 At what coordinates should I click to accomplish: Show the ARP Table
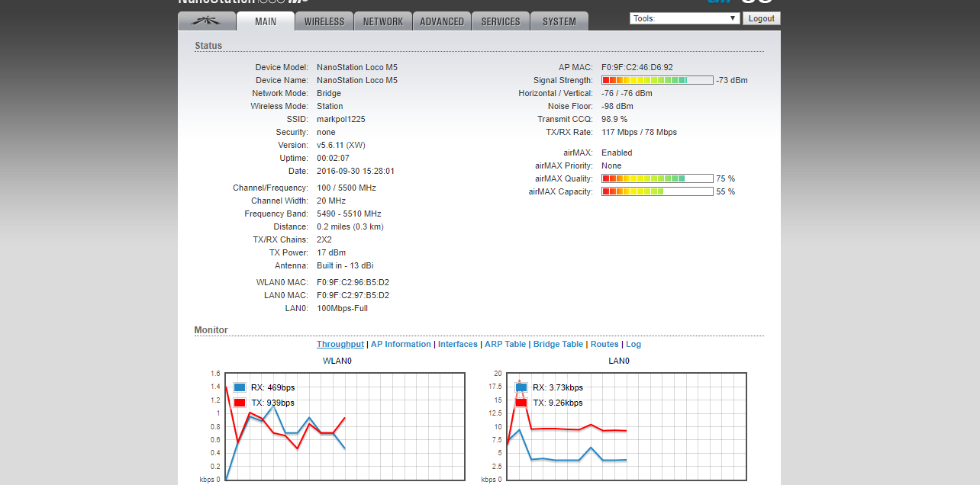click(x=505, y=345)
